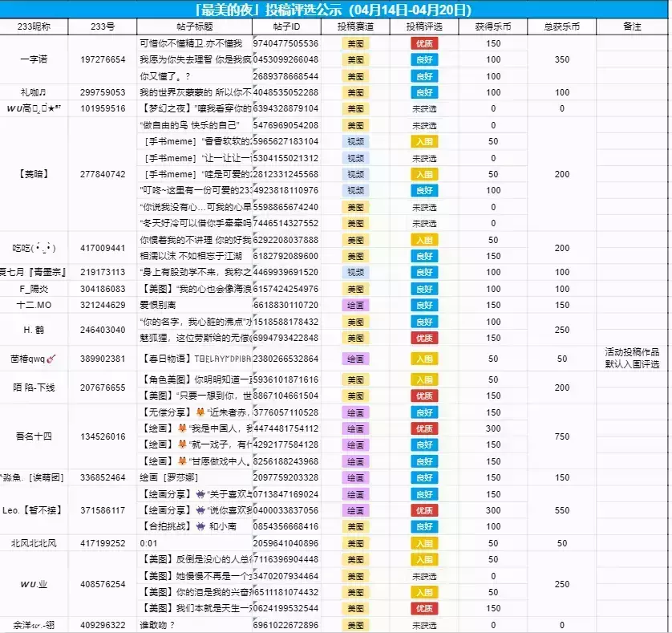Click the nickname cell 吾名十四
This screenshot has height=633, width=672.
tap(34, 436)
